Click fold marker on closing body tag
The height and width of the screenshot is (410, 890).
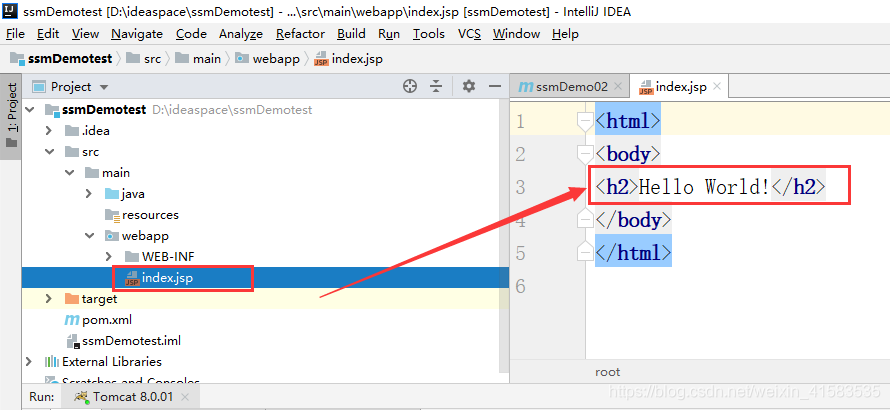[x=585, y=220]
